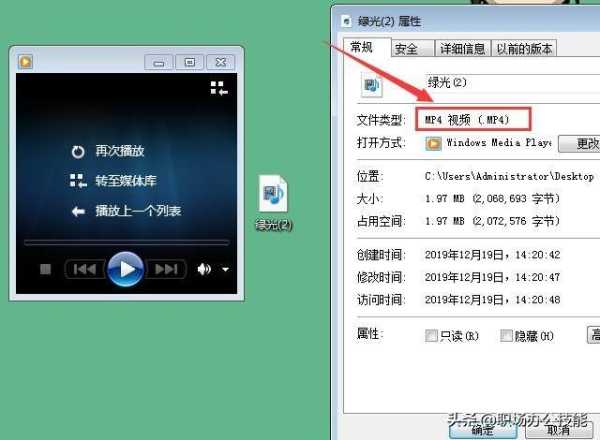Close the Windows Media Player window
This screenshot has width=600, height=440.
(220, 62)
